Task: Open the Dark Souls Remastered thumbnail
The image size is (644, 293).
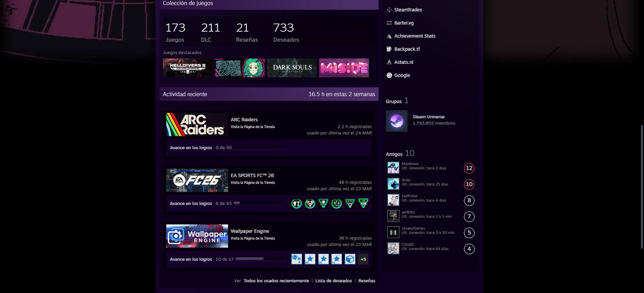Action: (292, 68)
